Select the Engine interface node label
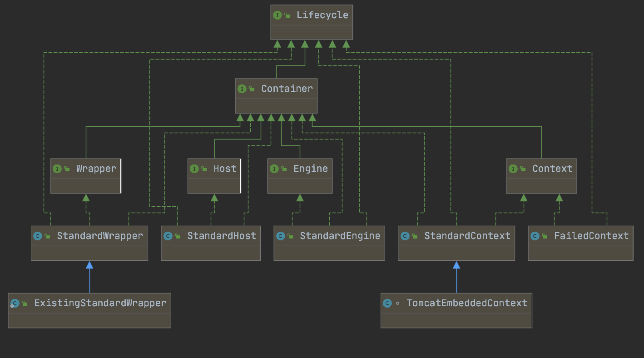The image size is (644, 358). 310,169
